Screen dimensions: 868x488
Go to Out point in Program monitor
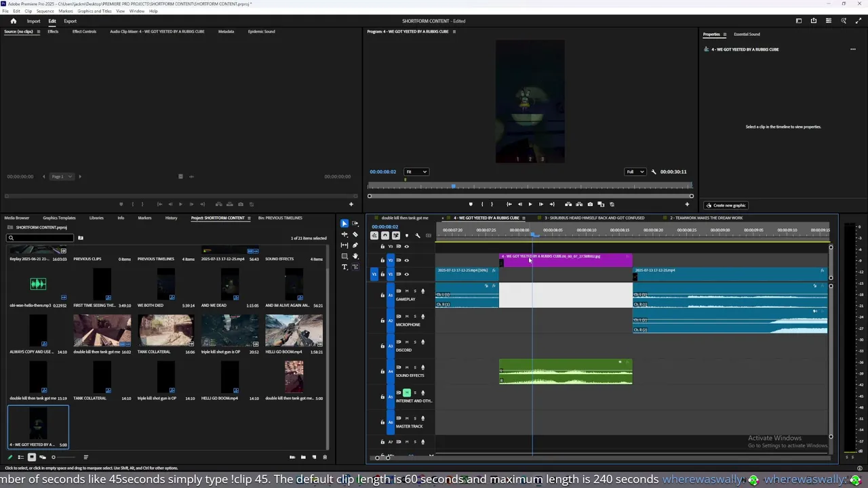pos(551,204)
